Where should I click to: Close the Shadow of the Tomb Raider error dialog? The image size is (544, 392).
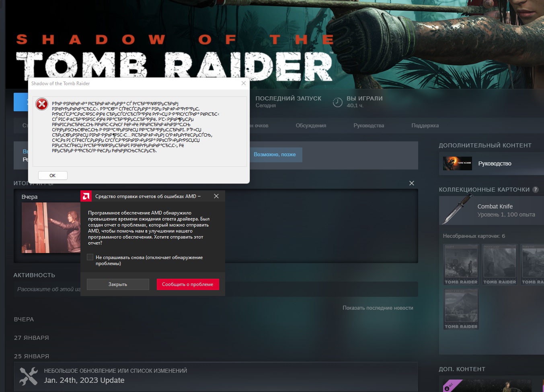coord(244,83)
